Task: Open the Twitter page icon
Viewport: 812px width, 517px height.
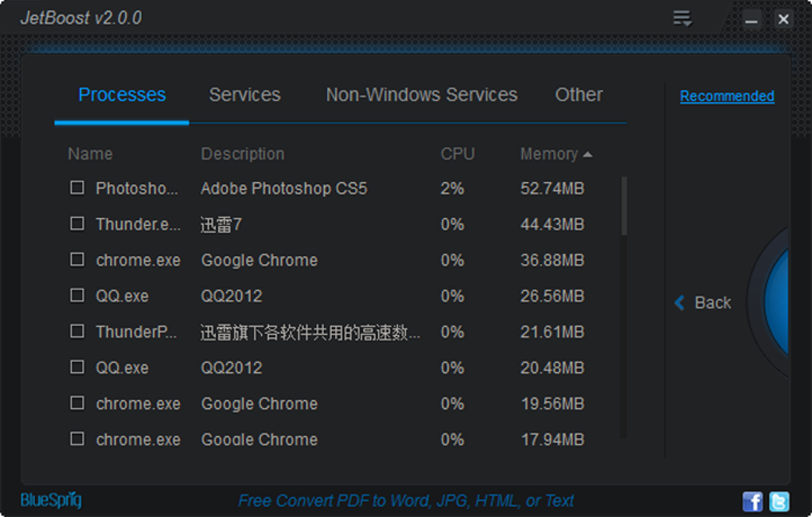Action: [x=779, y=501]
